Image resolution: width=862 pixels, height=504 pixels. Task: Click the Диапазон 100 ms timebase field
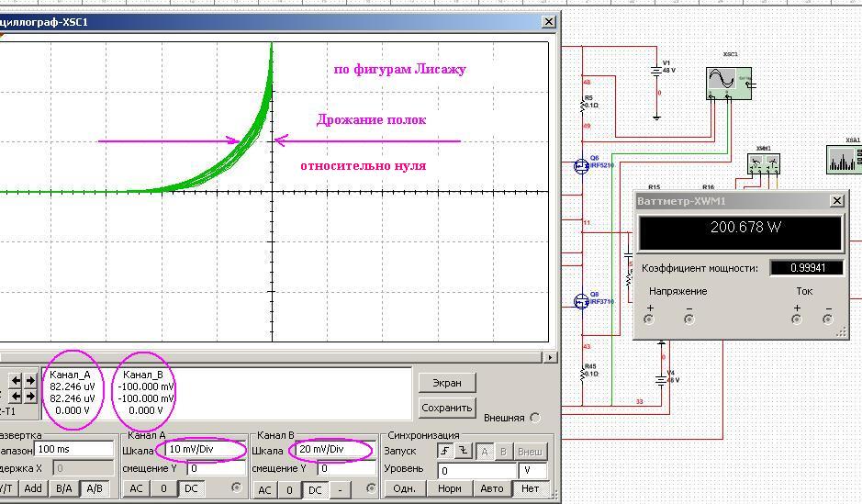[x=73, y=450]
